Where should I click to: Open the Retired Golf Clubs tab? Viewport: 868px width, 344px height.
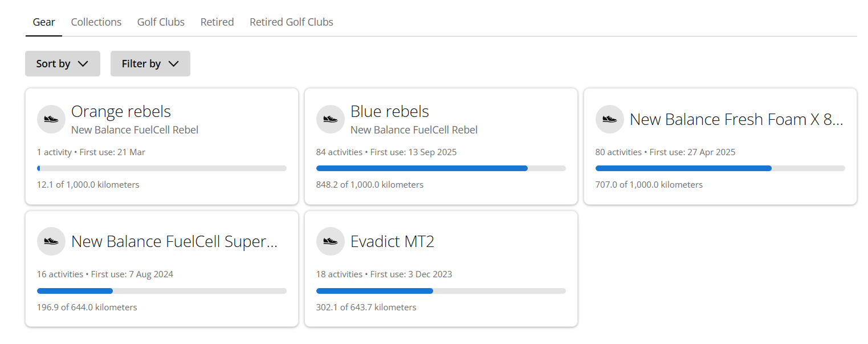[x=291, y=22]
